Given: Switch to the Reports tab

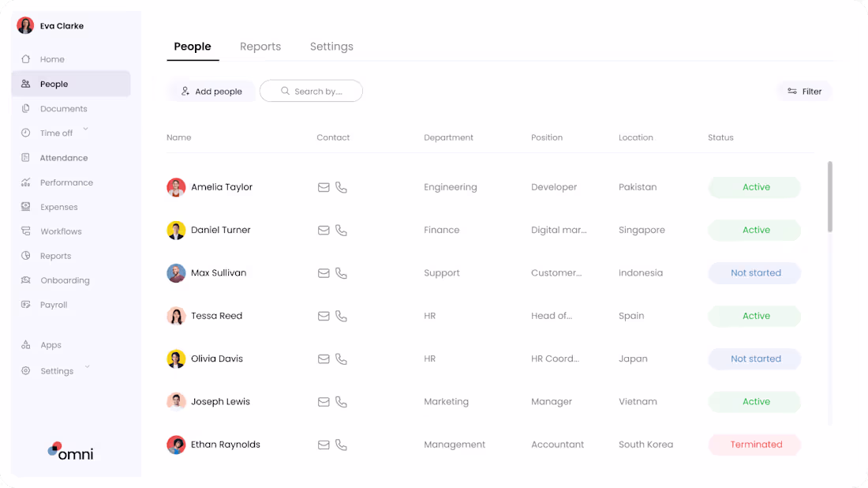Looking at the screenshot, I should click(260, 47).
